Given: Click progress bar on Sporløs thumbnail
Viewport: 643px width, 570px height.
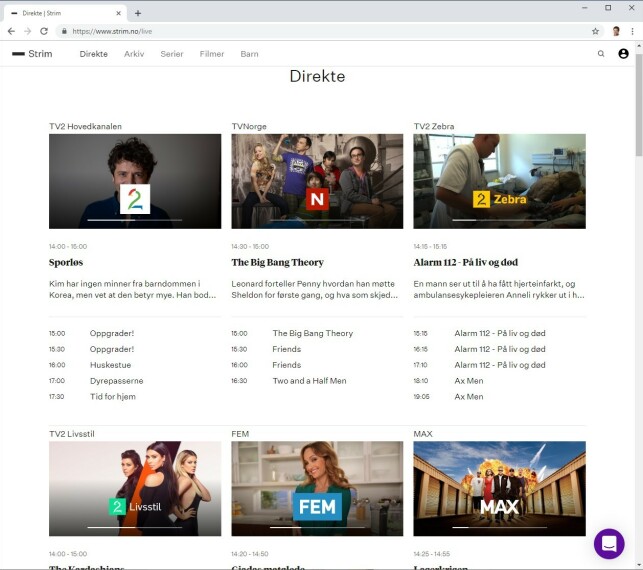Looking at the screenshot, I should point(135,220).
